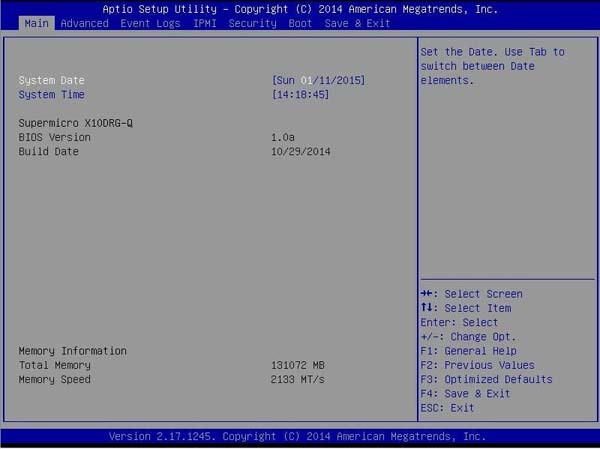This screenshot has height=449, width=600.
Task: Open the Advanced tab
Action: (85, 23)
